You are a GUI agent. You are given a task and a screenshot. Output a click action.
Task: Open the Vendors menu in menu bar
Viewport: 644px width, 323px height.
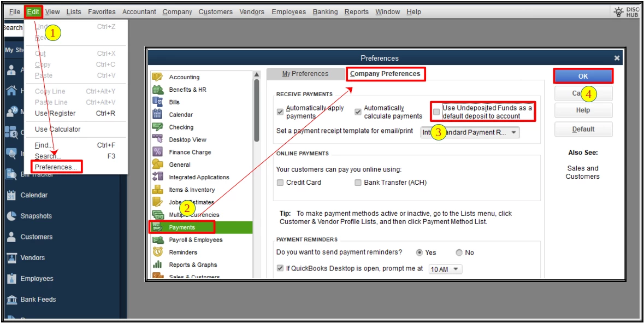(252, 12)
